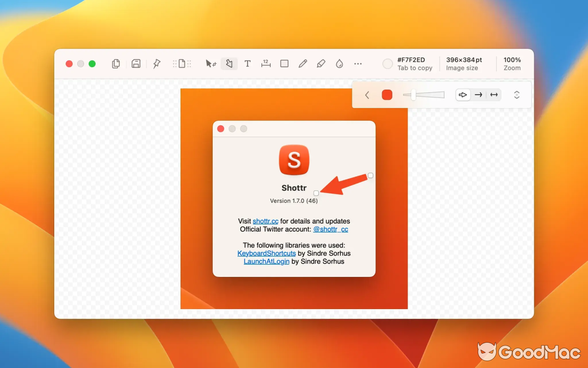This screenshot has height=368, width=588.
Task: Click the Save screenshot icon
Action: click(x=136, y=63)
